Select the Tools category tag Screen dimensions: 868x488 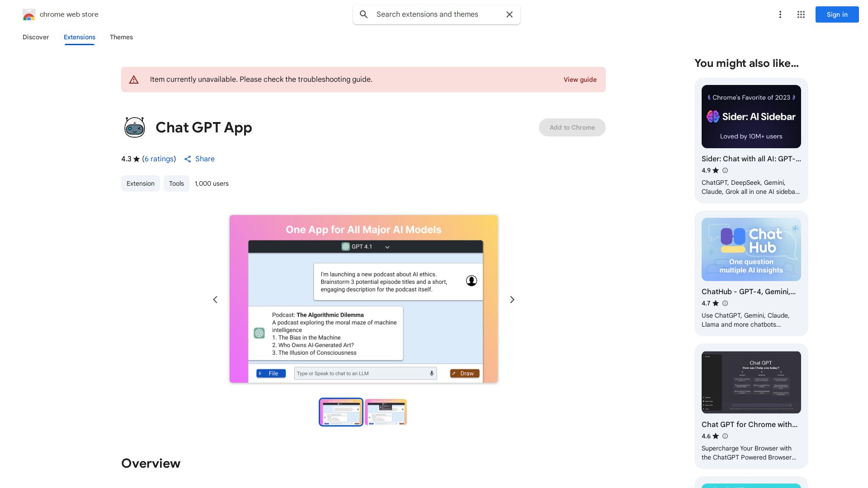point(176,183)
